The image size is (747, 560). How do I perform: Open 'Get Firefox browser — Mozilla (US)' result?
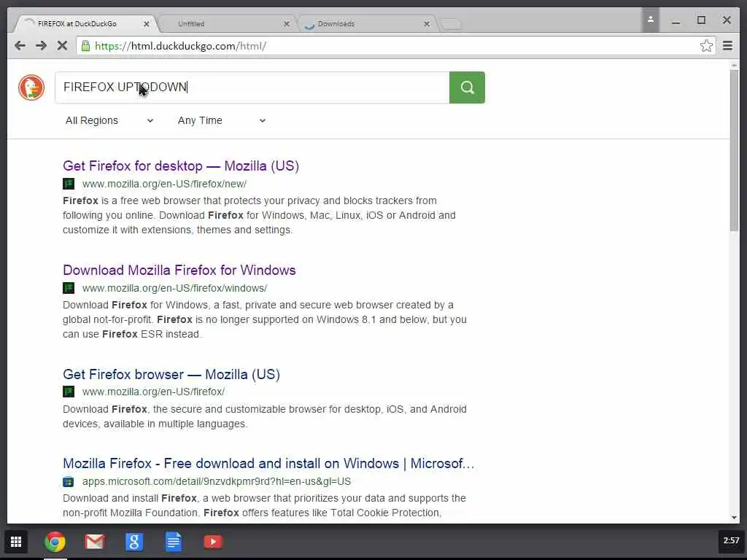171,374
